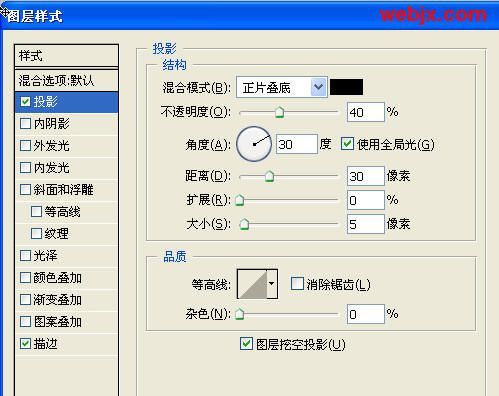
Task: Click the angle dial control
Action: click(254, 144)
